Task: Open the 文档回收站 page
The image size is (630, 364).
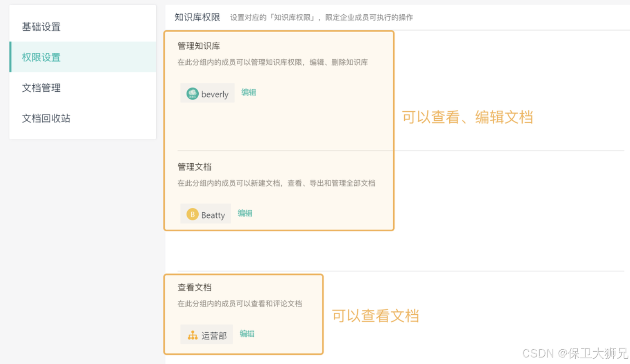Action: (x=46, y=118)
